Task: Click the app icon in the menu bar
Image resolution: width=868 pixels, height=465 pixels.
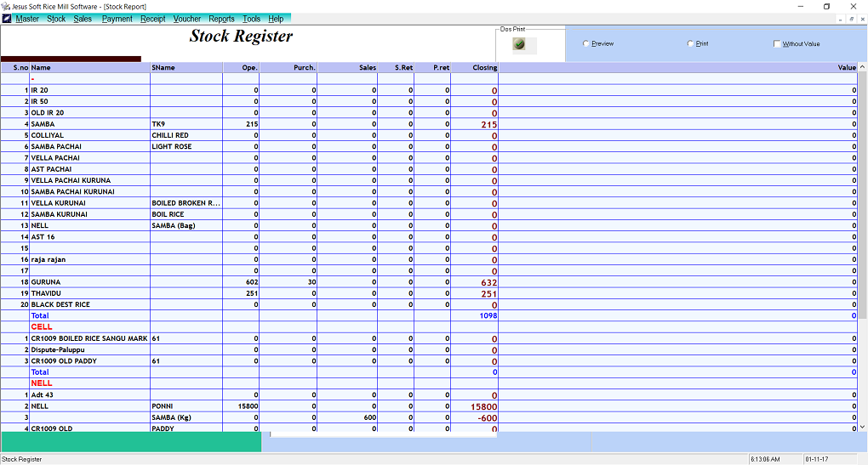Action: pyautogui.click(x=7, y=19)
